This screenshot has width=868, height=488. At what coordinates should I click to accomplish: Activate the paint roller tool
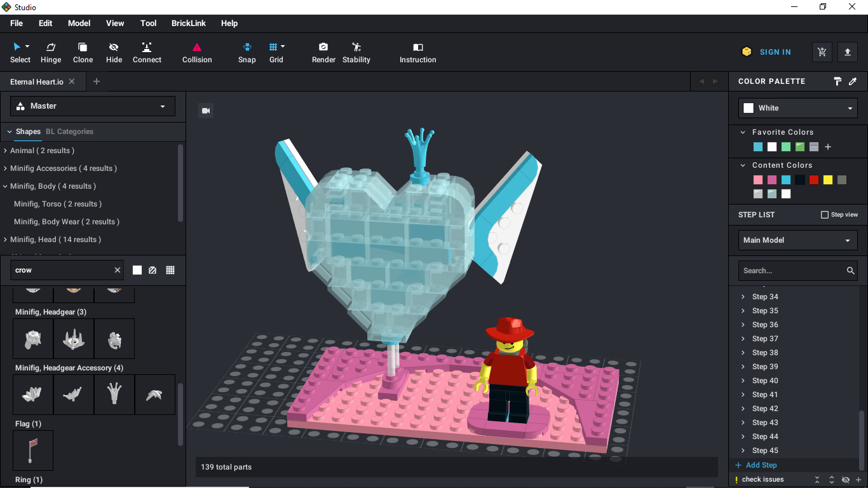pyautogui.click(x=837, y=81)
